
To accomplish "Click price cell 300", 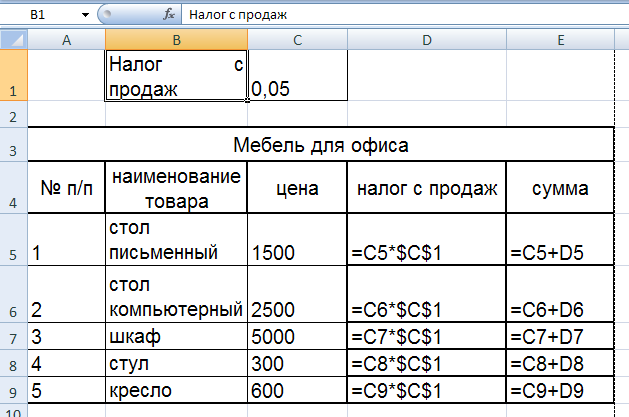I will [x=297, y=363].
